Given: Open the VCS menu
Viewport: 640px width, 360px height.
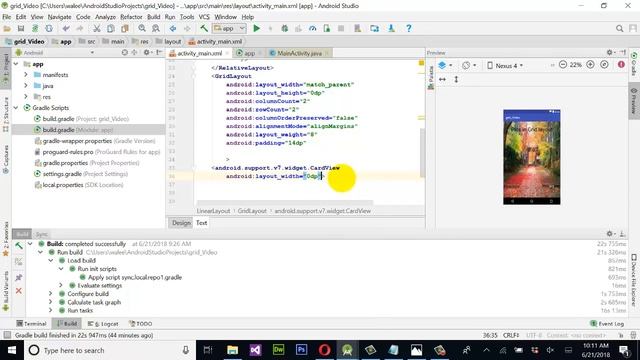Looking at the screenshot, I should [204, 17].
